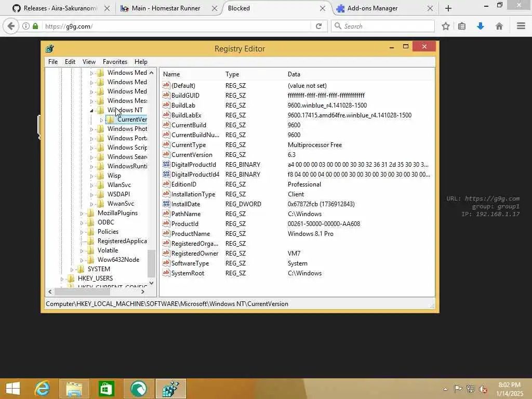Image resolution: width=532 pixels, height=399 pixels.
Task: Click the Registry Editor taskbar icon
Action: tap(170, 389)
